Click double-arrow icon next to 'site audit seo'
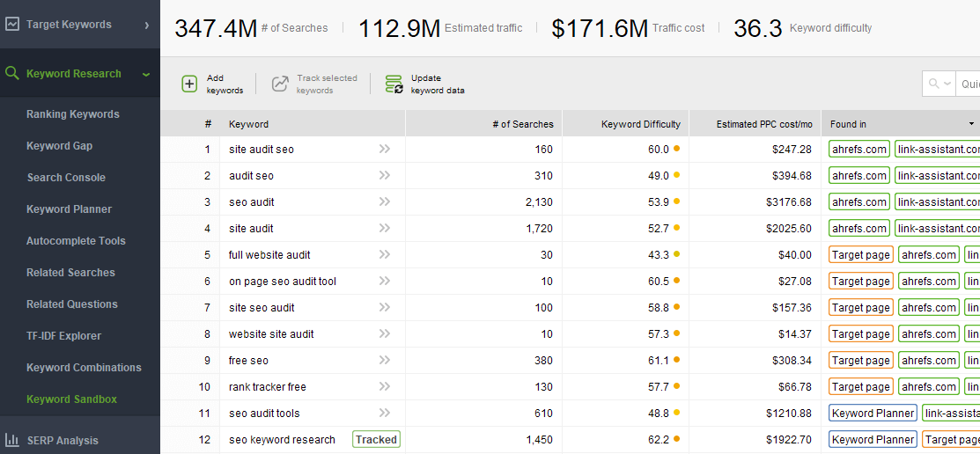 pos(384,150)
